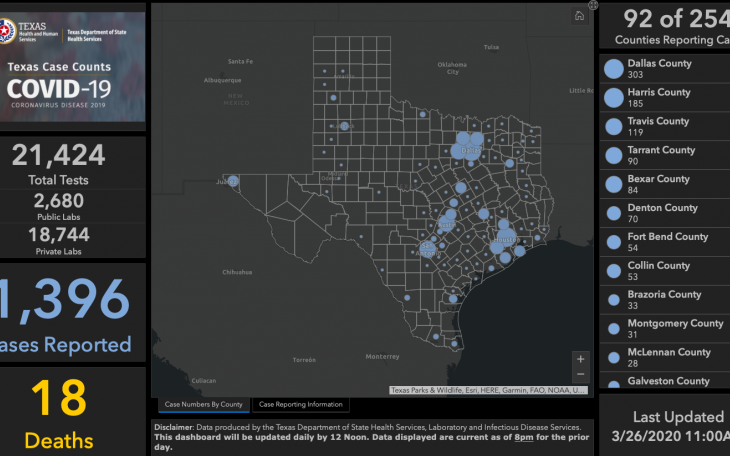
Task: Select Travis County in the county list
Action: click(x=658, y=127)
